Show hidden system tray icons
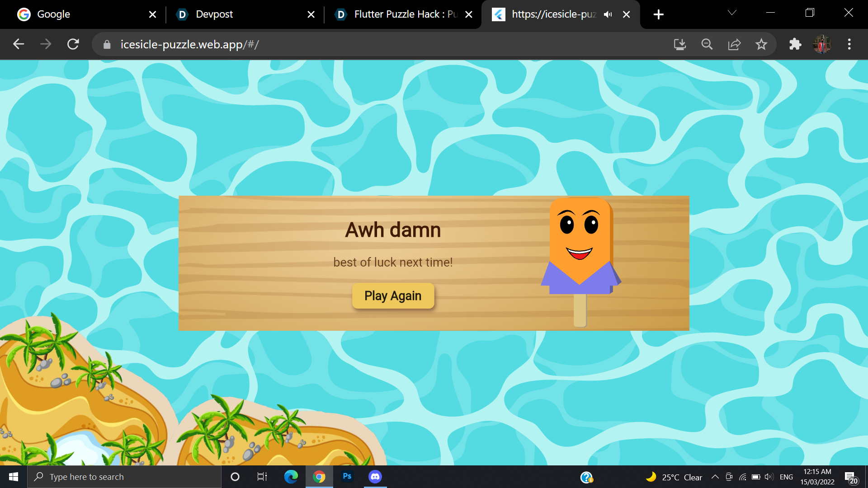 click(x=715, y=477)
